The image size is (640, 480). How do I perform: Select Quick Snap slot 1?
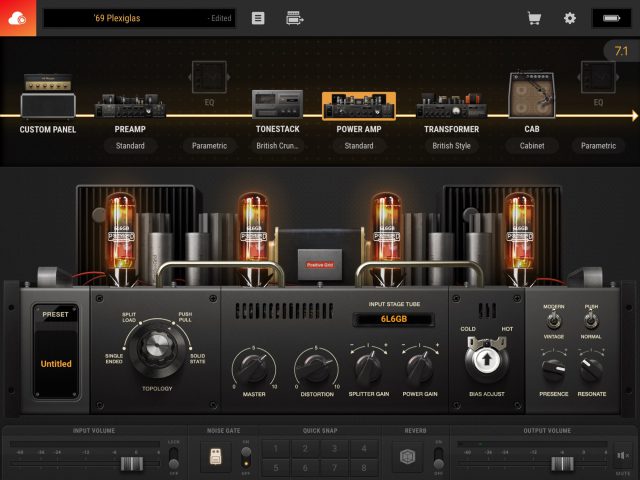276,449
